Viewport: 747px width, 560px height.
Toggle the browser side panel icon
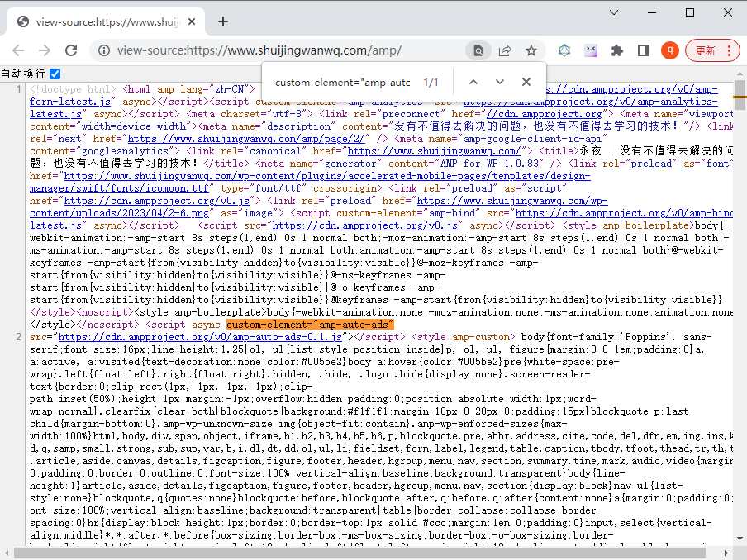tap(643, 50)
